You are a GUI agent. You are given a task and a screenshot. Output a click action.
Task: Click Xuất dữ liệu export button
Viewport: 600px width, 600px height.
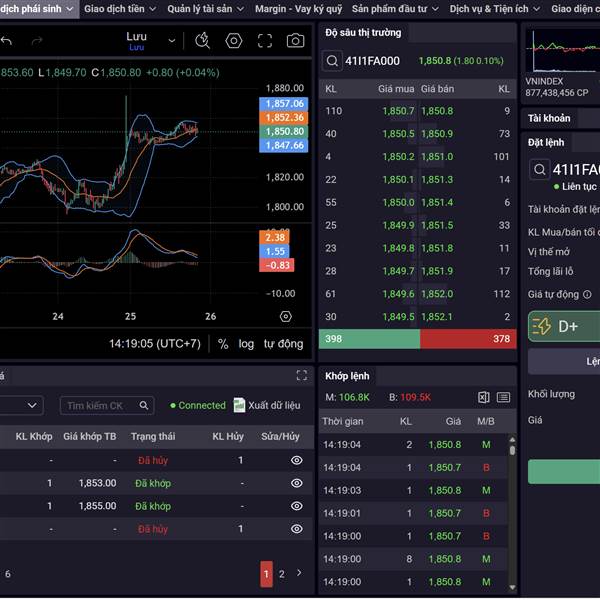(267, 405)
